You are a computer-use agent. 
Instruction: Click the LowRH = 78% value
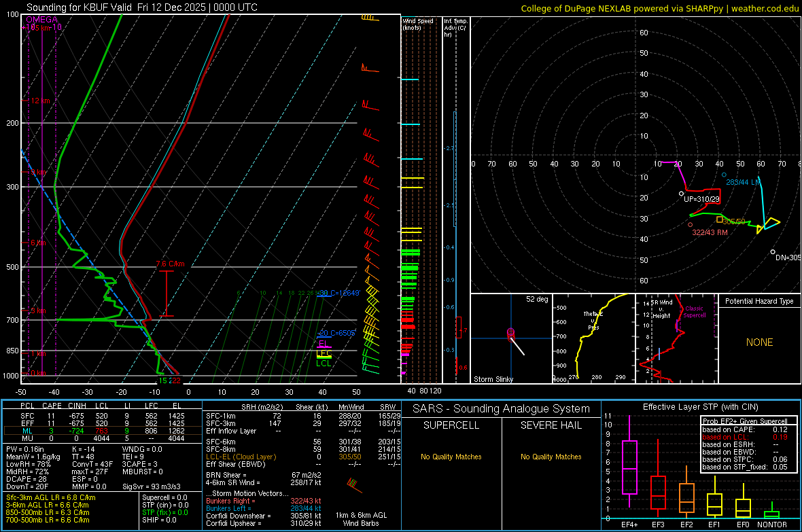pos(28,464)
